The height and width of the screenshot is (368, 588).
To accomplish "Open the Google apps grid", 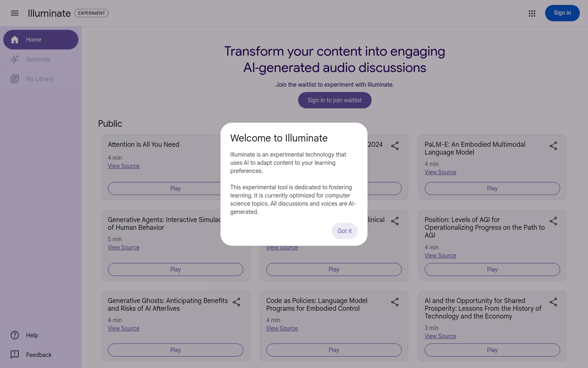I will [x=532, y=13].
